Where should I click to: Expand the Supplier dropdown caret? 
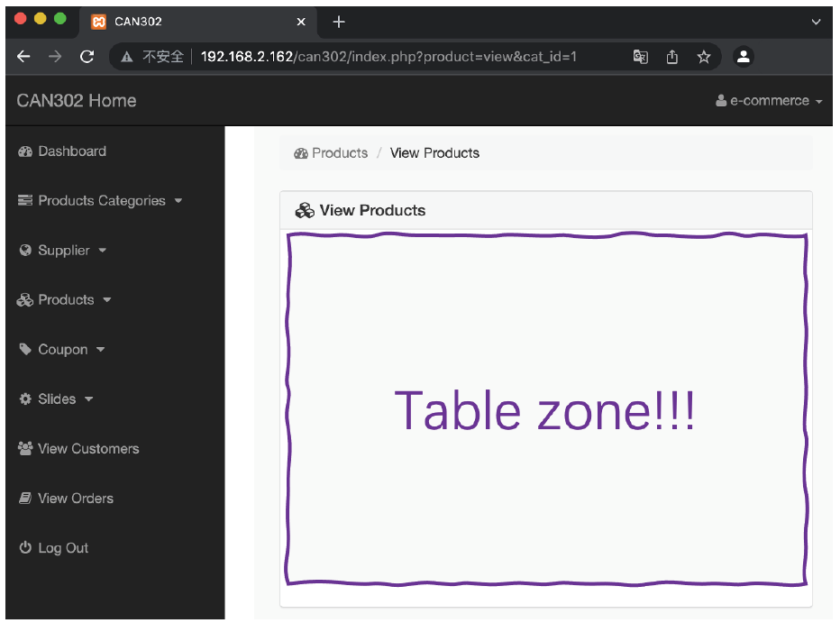click(103, 250)
